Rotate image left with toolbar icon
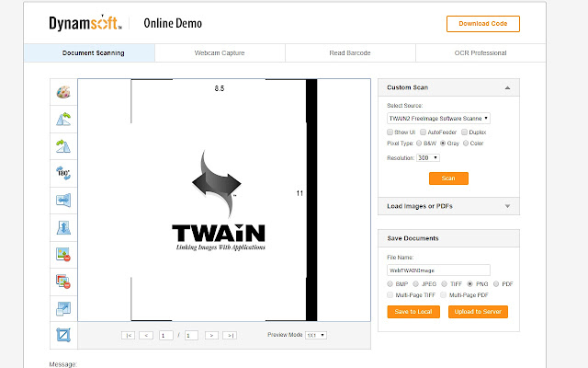Screen dimensions: 588x368 click(x=63, y=119)
